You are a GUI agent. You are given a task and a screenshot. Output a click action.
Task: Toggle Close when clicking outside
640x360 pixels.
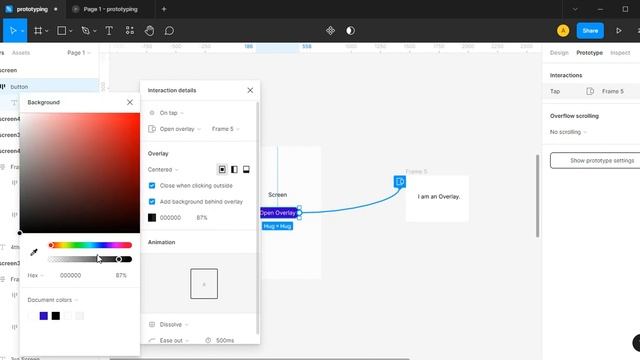click(x=152, y=186)
